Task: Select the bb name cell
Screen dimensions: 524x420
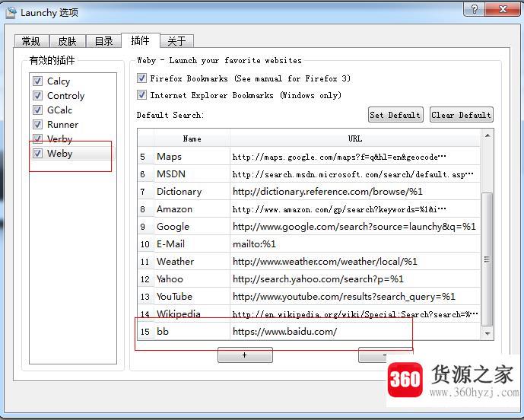Action: click(192, 332)
